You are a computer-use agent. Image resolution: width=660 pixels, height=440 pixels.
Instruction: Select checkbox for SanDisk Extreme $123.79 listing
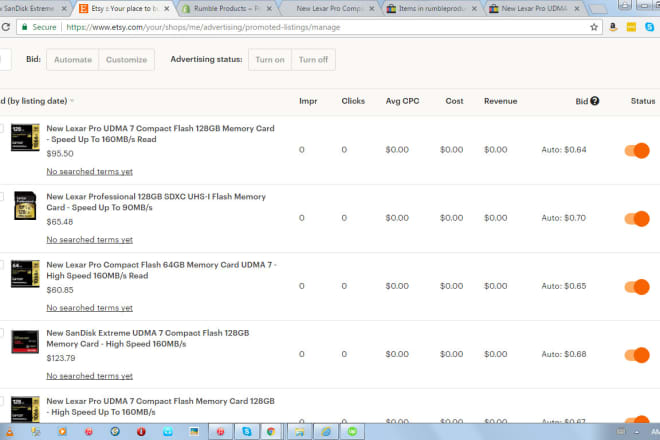1,333
